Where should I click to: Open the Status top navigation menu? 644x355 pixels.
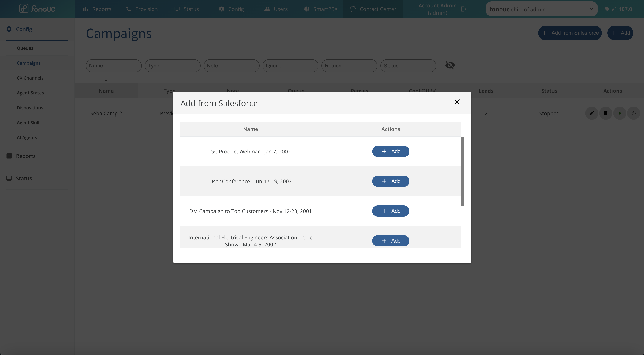(186, 9)
